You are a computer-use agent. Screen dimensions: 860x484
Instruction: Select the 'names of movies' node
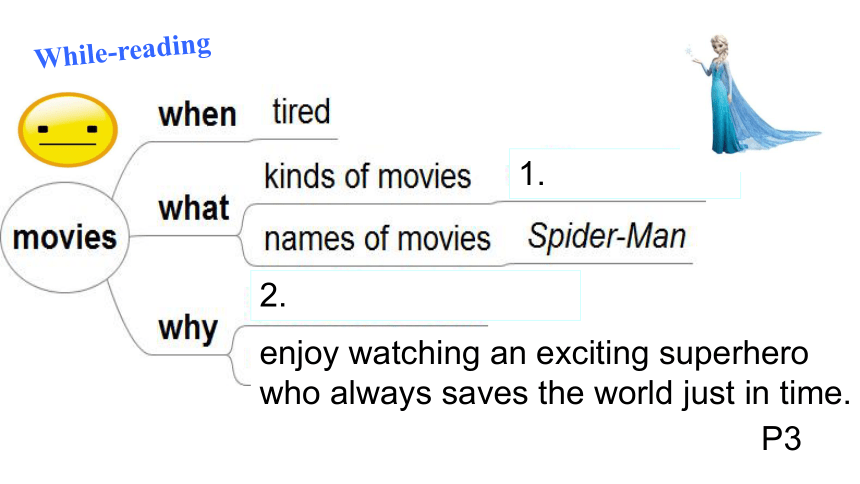point(377,239)
